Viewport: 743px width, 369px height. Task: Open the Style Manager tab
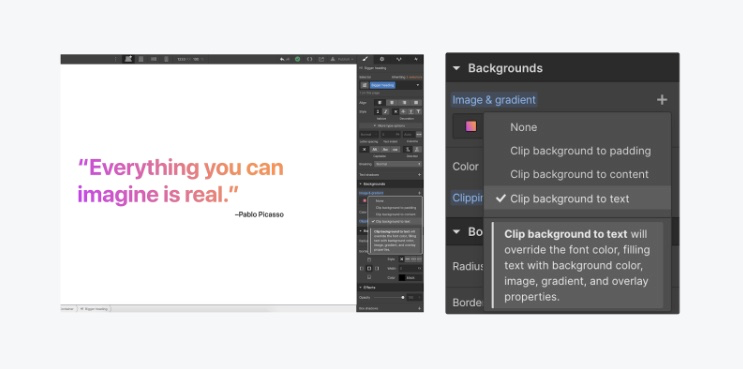tap(399, 59)
